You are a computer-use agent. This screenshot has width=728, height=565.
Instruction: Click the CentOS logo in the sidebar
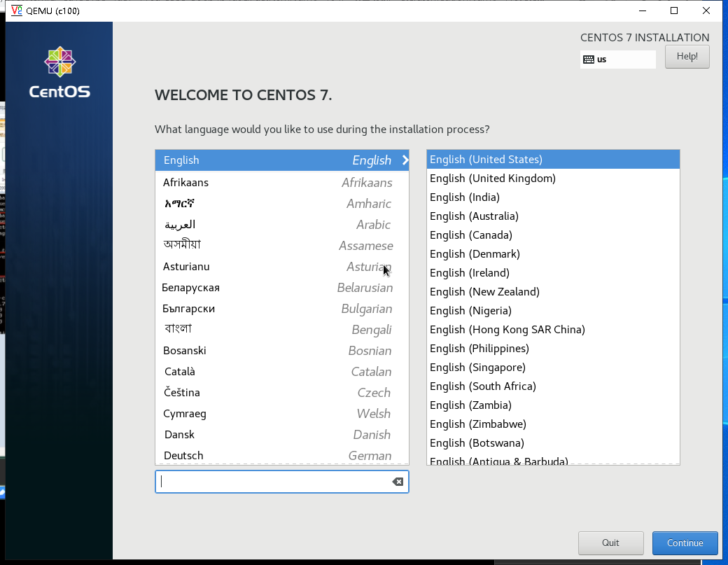coord(60,72)
